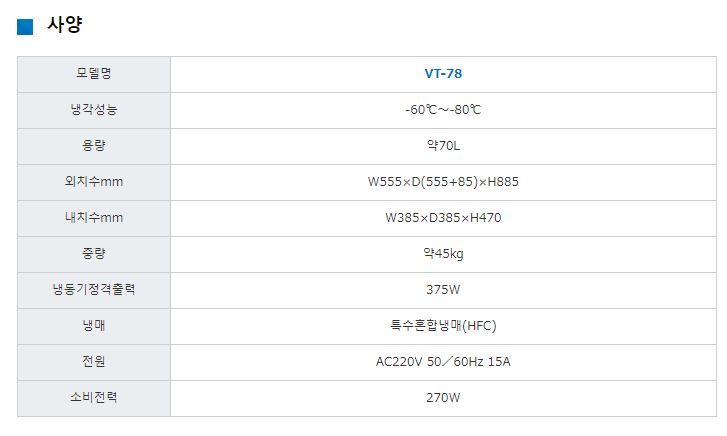This screenshot has height=436, width=727.
Task: Select the AC220V 50/60Hz 15A text
Action: [x=443, y=361]
